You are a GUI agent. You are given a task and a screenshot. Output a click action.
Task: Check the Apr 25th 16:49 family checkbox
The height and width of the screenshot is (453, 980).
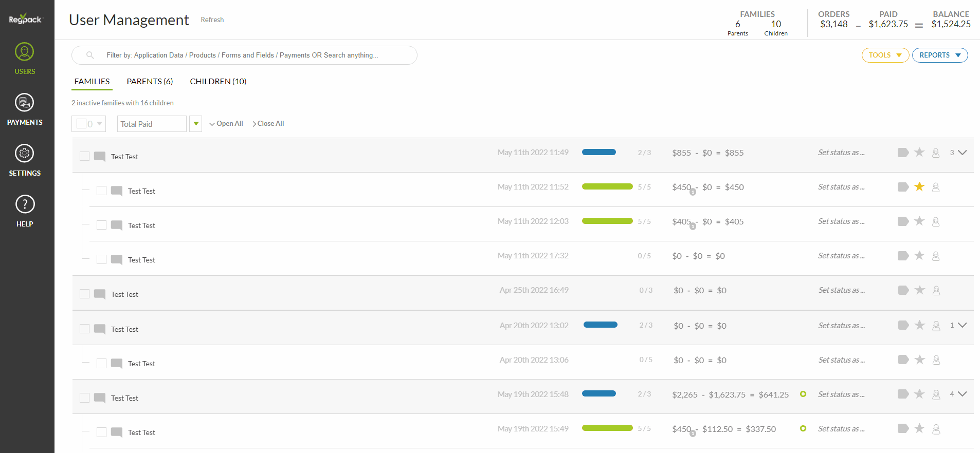click(x=85, y=294)
